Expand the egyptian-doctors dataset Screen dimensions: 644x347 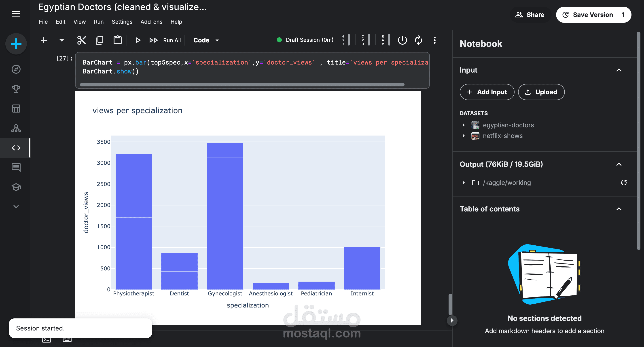point(464,125)
